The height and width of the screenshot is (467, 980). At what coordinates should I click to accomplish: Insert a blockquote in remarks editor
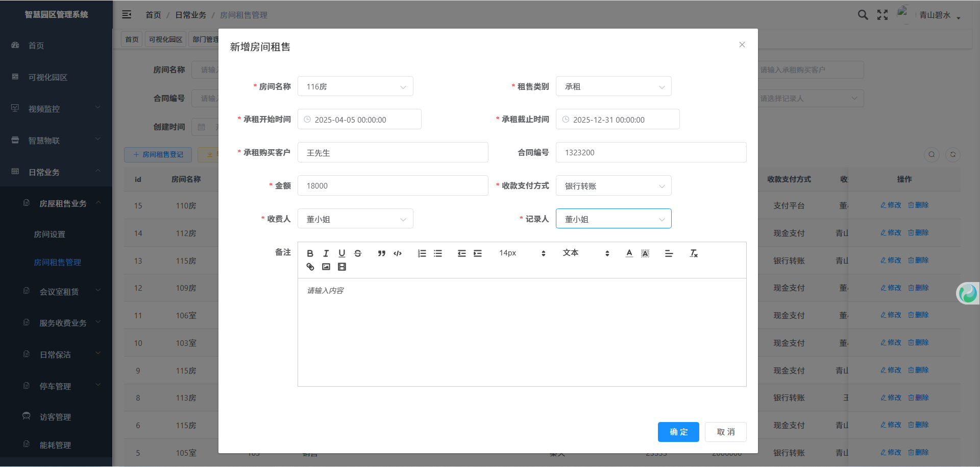tap(381, 253)
